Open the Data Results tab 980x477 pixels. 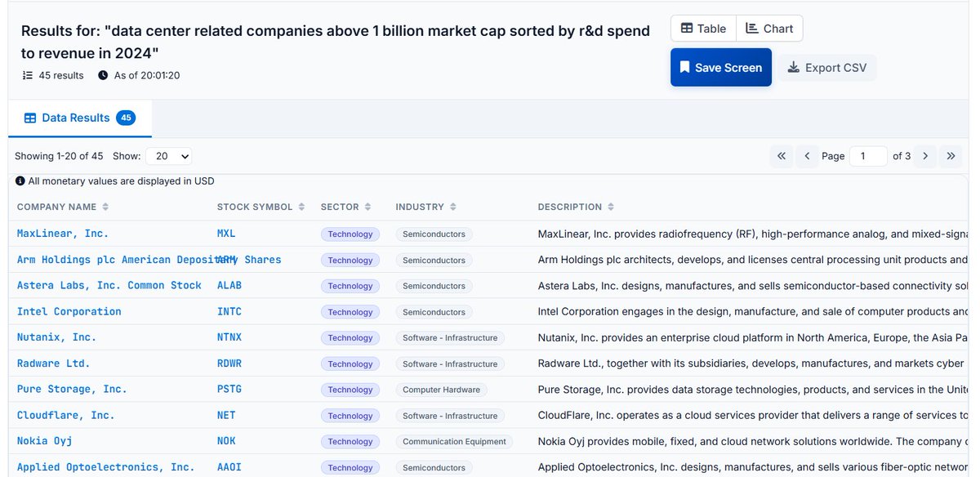click(79, 118)
